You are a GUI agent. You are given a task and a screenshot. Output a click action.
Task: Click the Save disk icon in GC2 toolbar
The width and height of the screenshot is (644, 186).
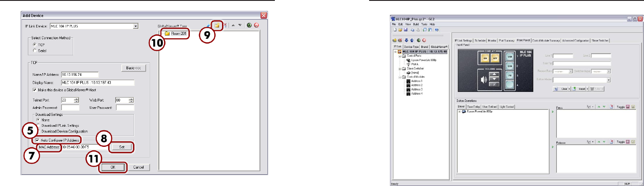coord(405,30)
